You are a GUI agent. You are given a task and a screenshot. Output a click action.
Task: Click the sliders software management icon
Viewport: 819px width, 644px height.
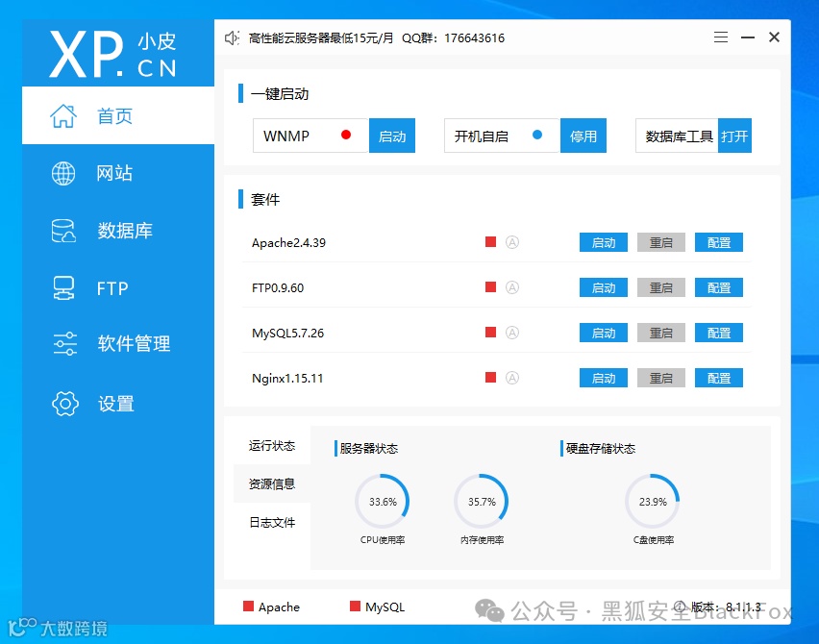point(64,344)
